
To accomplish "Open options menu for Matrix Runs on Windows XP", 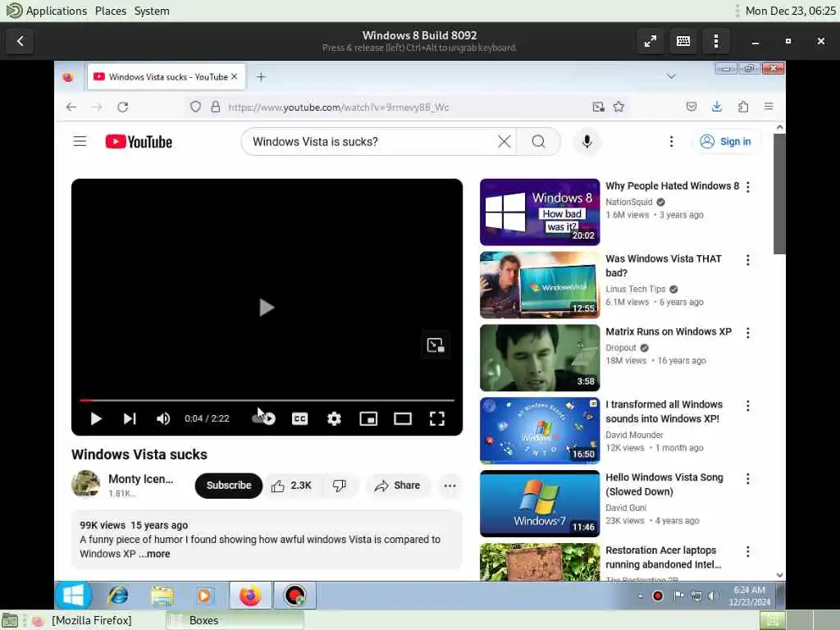I will tap(748, 333).
